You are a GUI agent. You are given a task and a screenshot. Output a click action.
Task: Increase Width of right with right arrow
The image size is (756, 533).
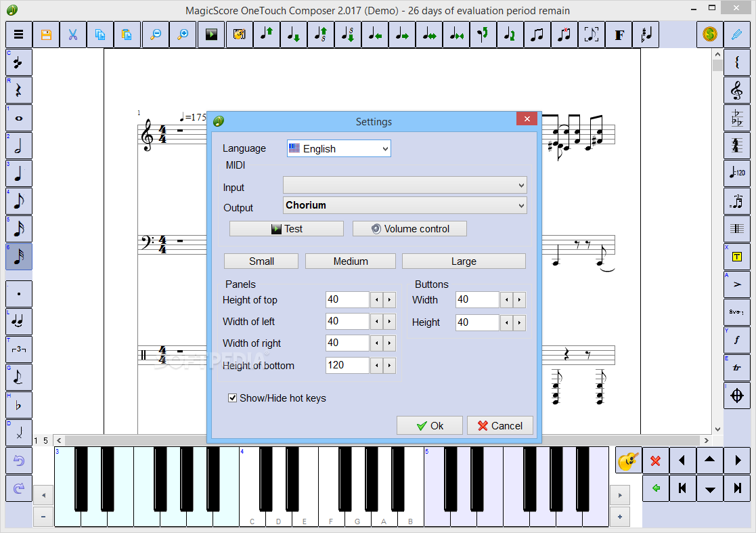[x=390, y=343]
